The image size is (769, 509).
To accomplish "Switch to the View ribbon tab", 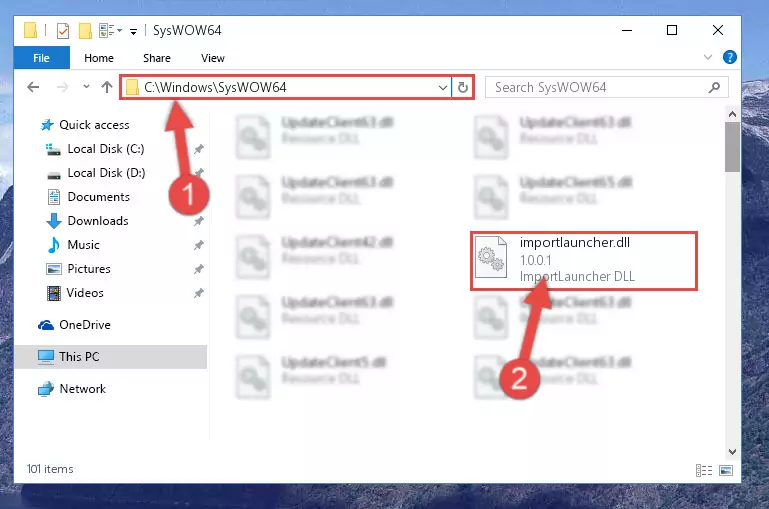I will coord(213,58).
